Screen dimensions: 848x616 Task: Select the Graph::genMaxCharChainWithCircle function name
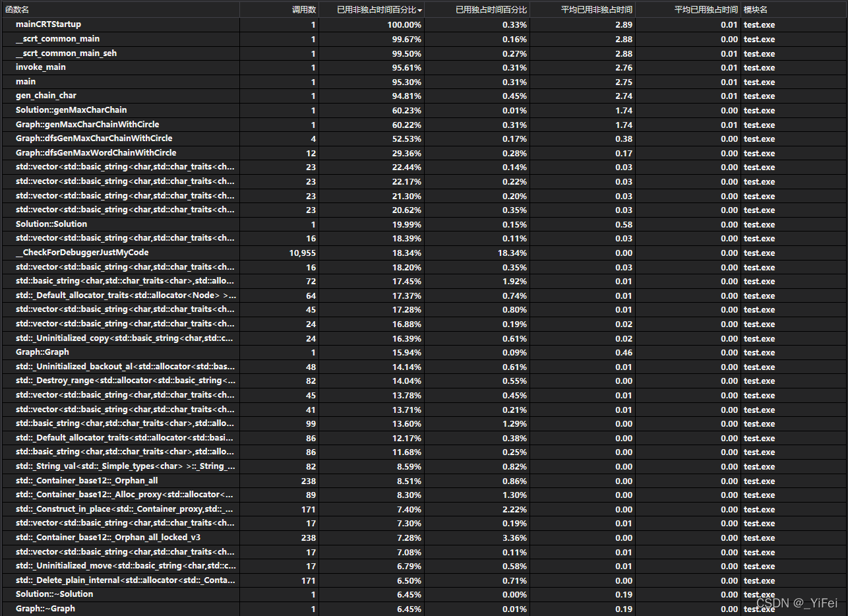click(x=88, y=124)
